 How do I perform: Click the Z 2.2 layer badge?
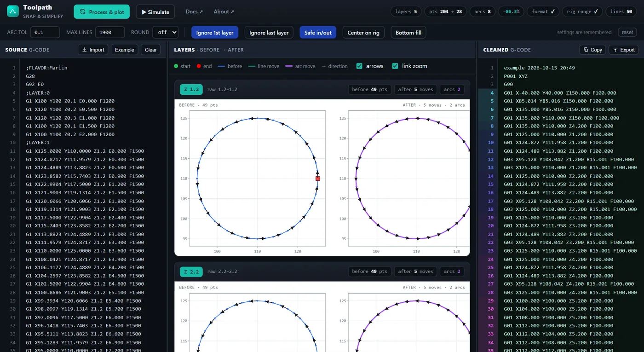pos(191,271)
